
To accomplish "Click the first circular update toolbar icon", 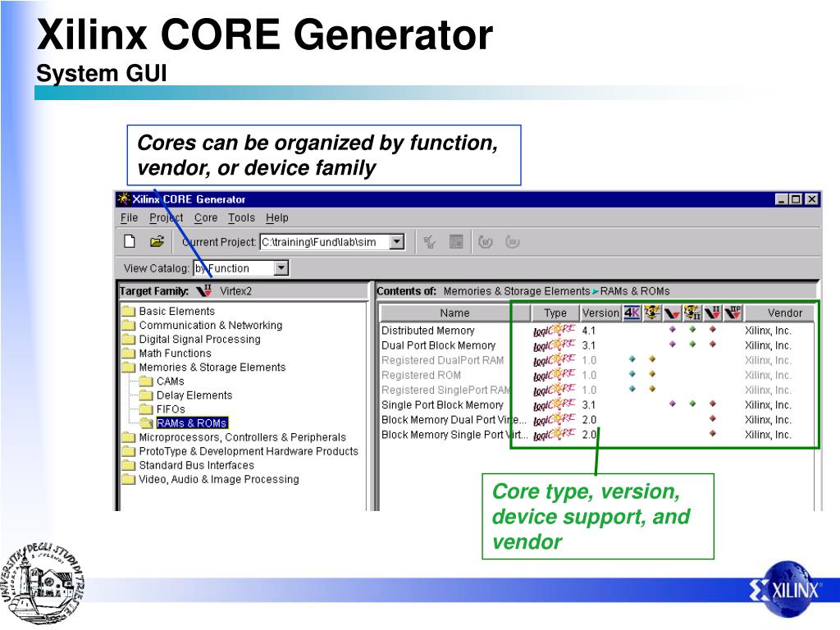I will point(486,242).
